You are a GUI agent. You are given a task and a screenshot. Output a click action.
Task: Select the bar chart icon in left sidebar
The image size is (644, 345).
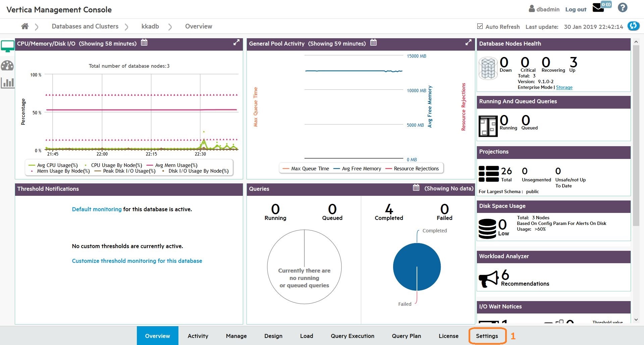pos(7,82)
